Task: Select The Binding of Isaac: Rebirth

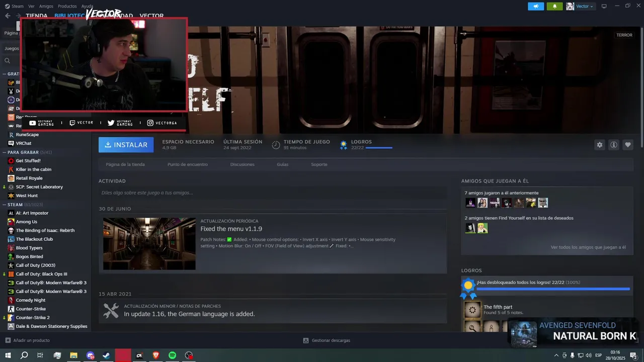Action: coord(45,230)
